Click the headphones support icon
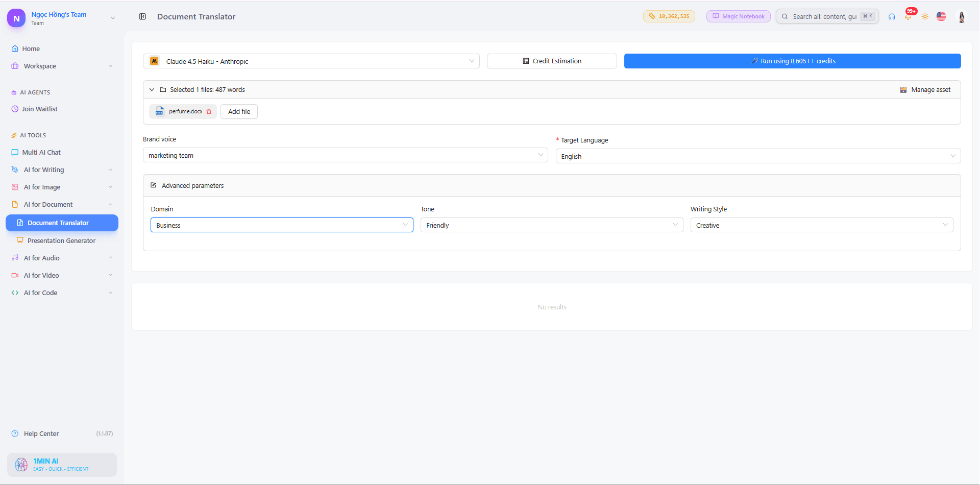This screenshot has height=485, width=980. (892, 16)
